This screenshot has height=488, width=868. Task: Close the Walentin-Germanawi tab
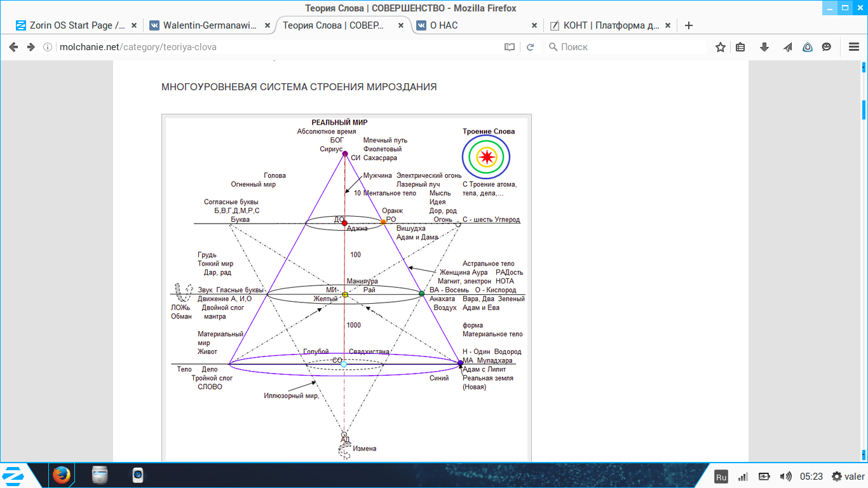267,25
